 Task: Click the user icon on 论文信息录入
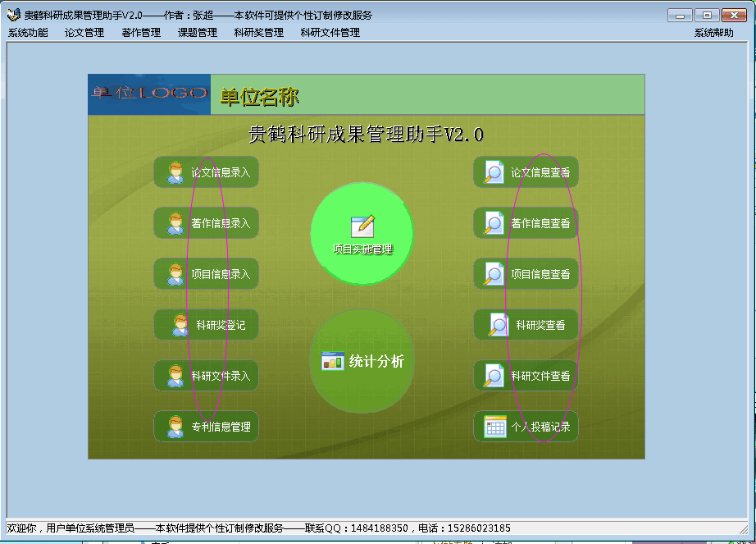coord(175,172)
